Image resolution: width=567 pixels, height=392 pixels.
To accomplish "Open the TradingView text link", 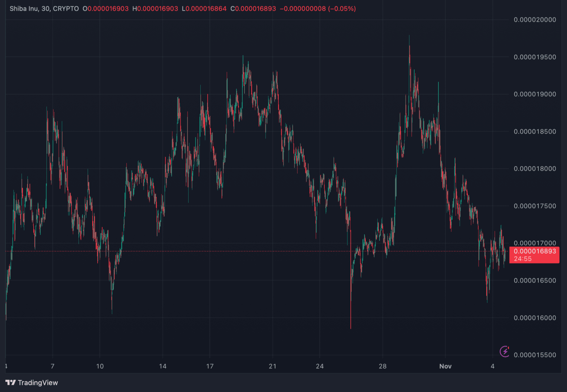I will 38,383.
